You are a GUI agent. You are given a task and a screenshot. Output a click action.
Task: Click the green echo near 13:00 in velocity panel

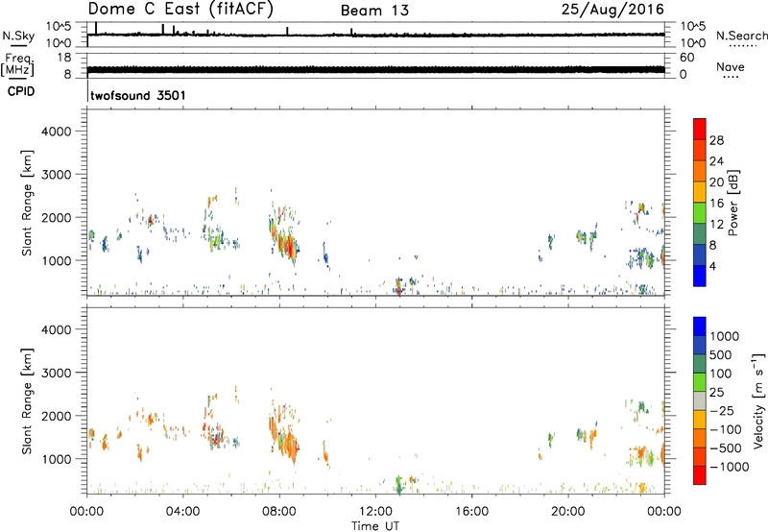tap(398, 483)
